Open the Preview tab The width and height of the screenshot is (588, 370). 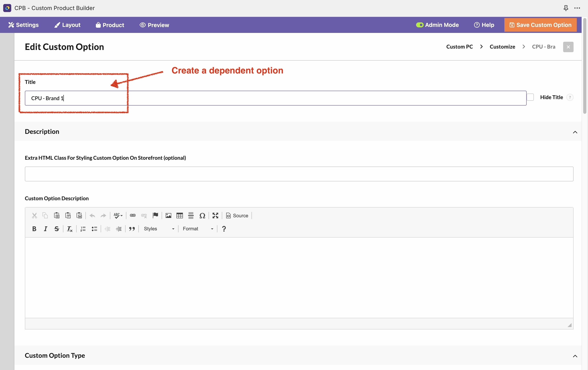154,25
